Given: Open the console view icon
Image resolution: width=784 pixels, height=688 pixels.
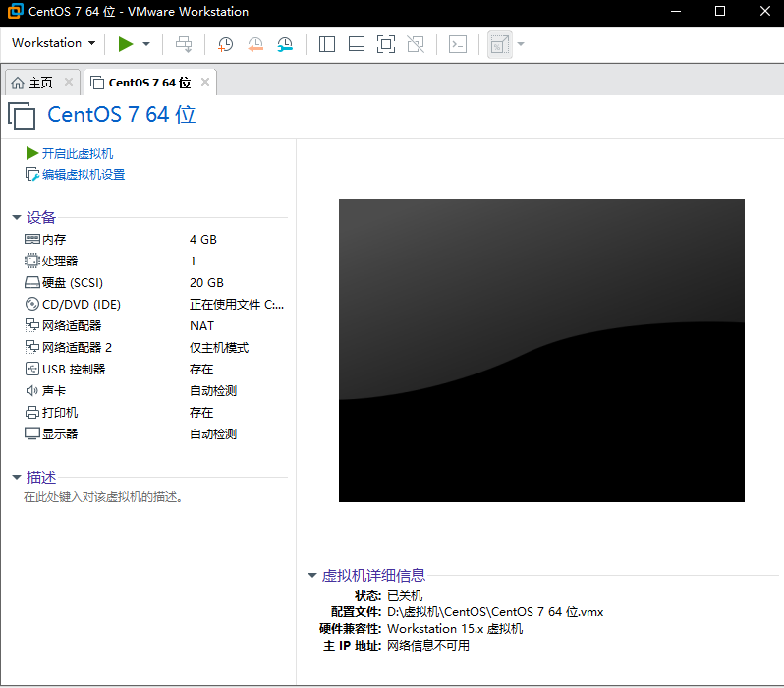Looking at the screenshot, I should click(x=458, y=44).
